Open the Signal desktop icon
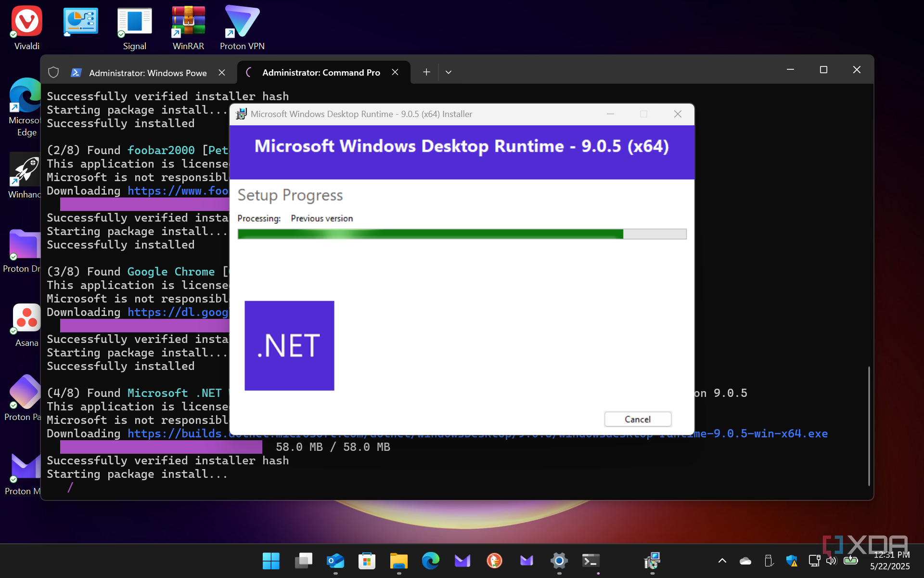Image resolution: width=924 pixels, height=578 pixels. tap(134, 22)
